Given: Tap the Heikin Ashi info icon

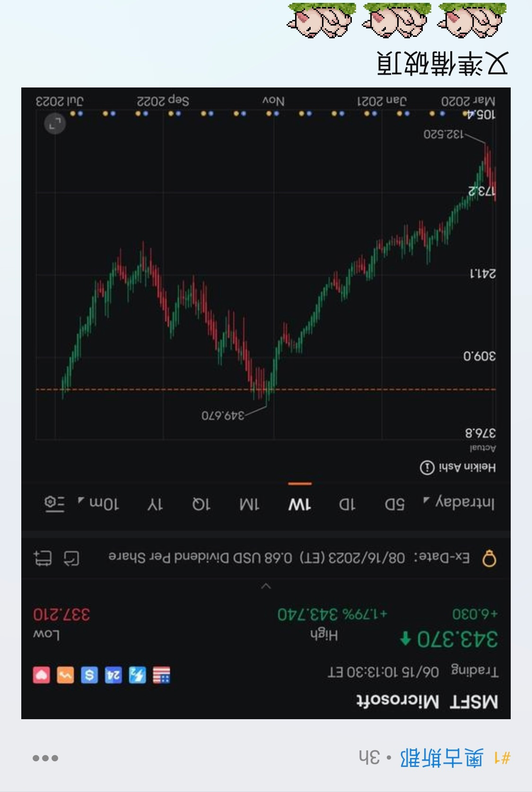Looking at the screenshot, I should coord(427,468).
